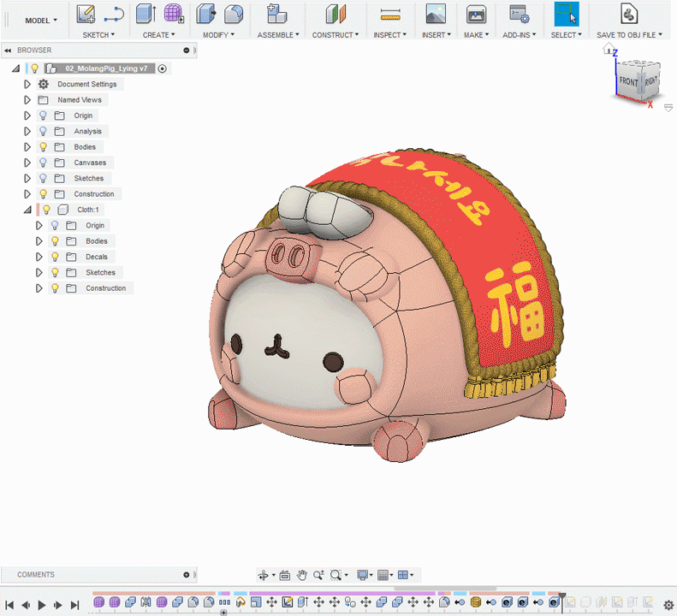Click the Zoom Window icon

click(336, 575)
